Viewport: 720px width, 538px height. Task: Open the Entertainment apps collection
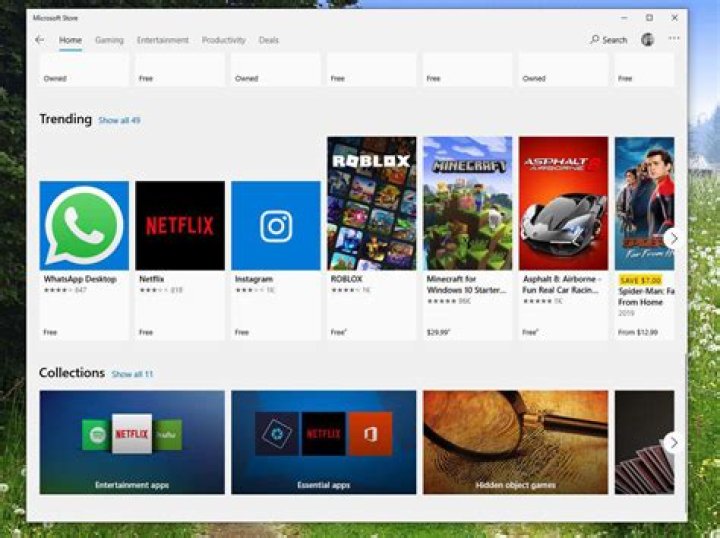coord(132,442)
